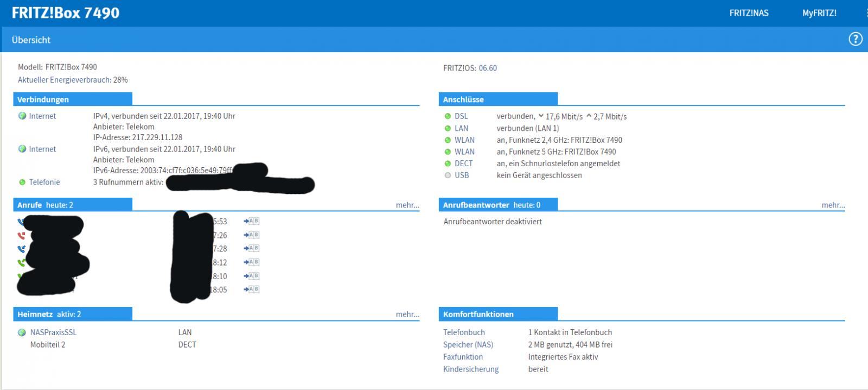
Task: Click status dot of the 5 GHz WLAN
Action: 448,152
